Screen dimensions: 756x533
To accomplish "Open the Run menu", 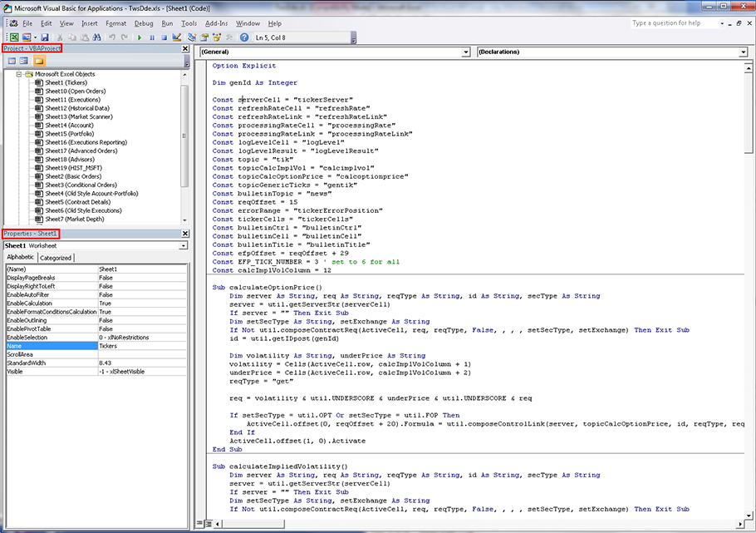I will (x=167, y=23).
